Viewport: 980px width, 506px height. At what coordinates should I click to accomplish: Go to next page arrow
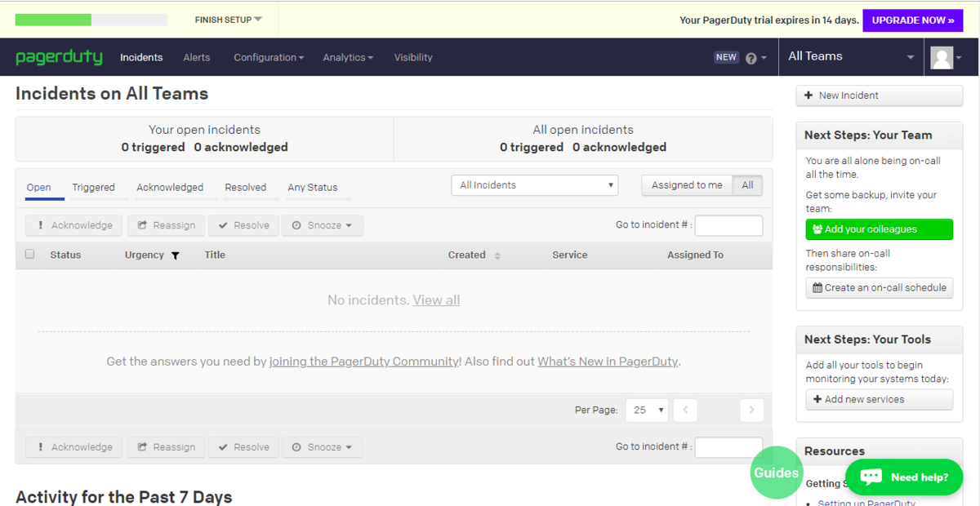pos(752,410)
